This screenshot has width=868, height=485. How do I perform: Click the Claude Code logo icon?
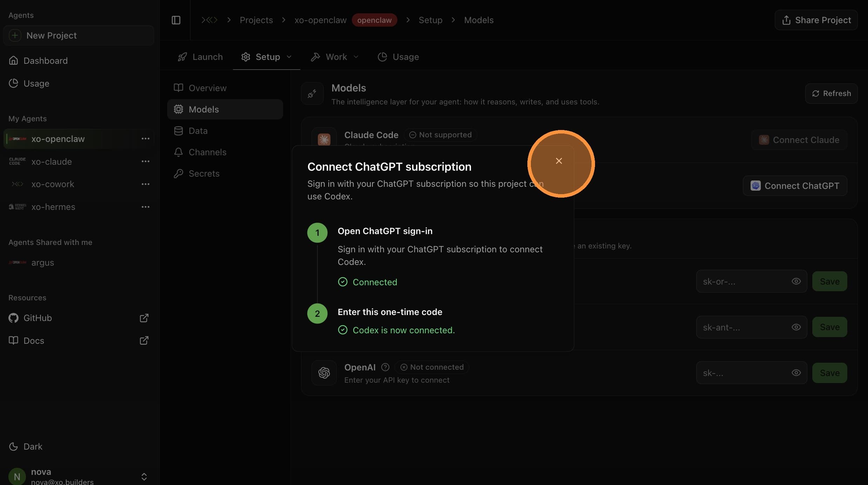[x=324, y=139]
